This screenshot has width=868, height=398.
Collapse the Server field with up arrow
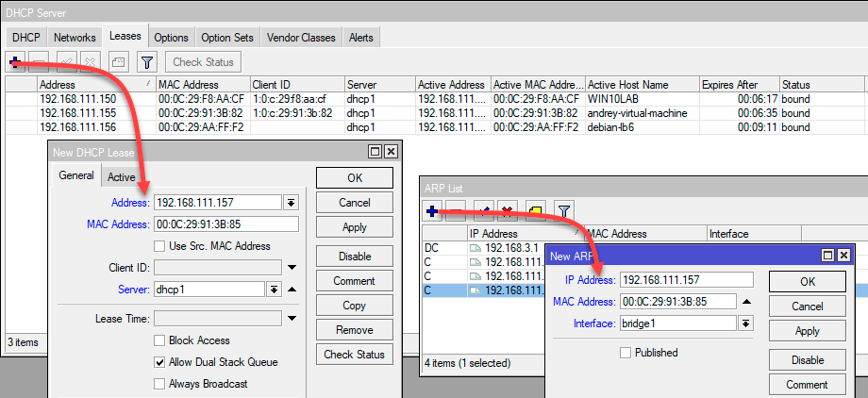click(x=292, y=290)
